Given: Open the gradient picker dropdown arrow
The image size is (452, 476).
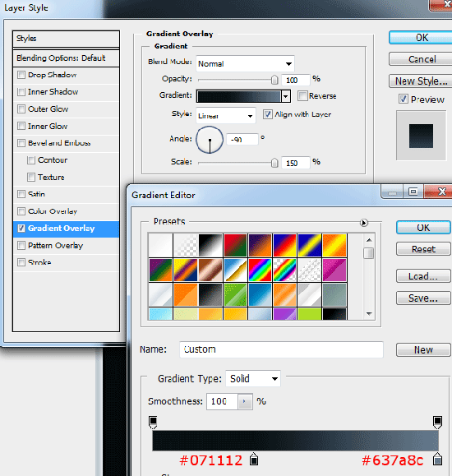Looking at the screenshot, I should coord(285,96).
